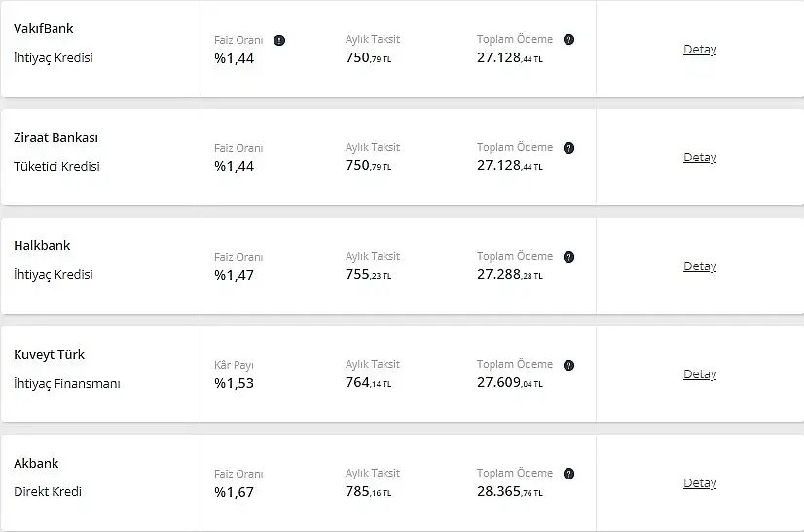Click the Halkbank monthly installment 755,23 TL
The width and height of the screenshot is (804, 532).
[x=369, y=274]
